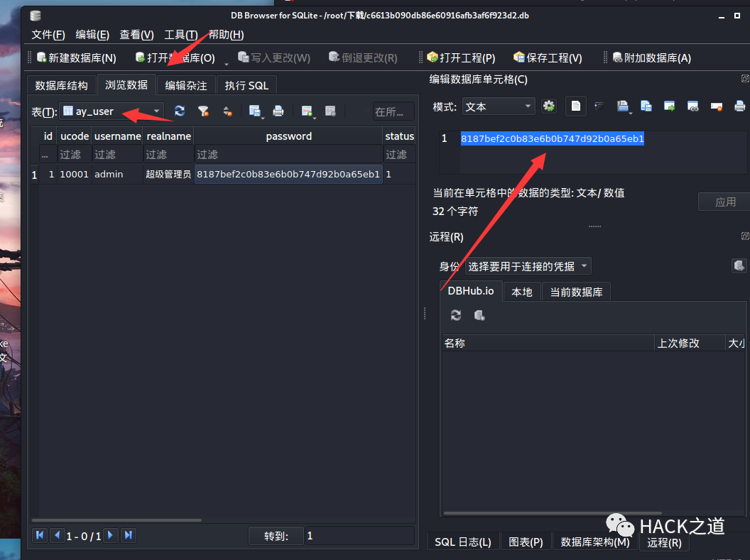The image size is (750, 560).
Task: Upload database next to identity dropdown
Action: coord(739,265)
